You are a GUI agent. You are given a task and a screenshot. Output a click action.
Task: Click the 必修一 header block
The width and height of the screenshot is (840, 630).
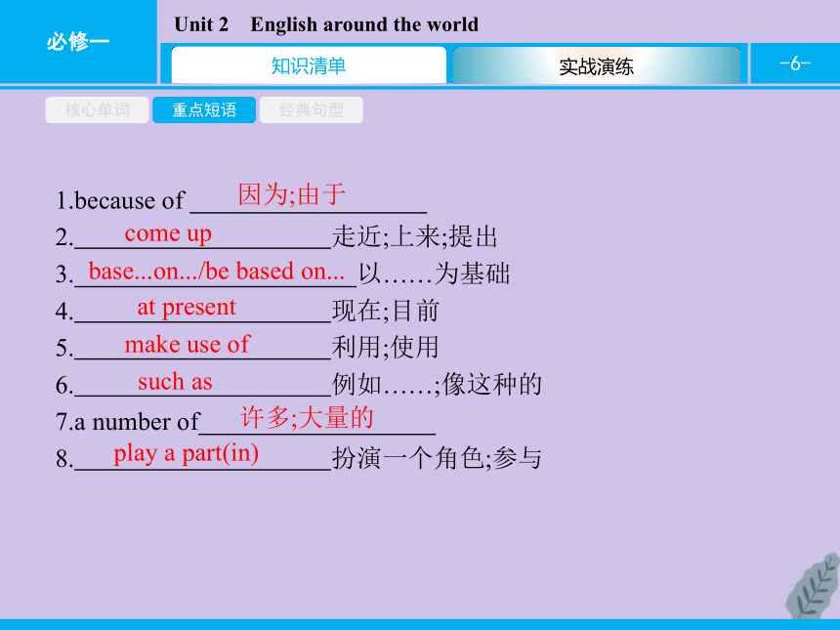(78, 41)
